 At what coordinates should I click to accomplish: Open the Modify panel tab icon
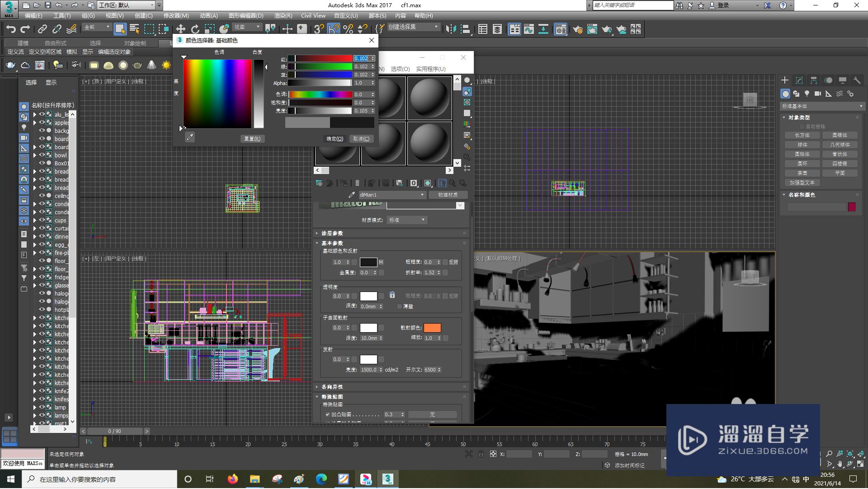pos(799,80)
